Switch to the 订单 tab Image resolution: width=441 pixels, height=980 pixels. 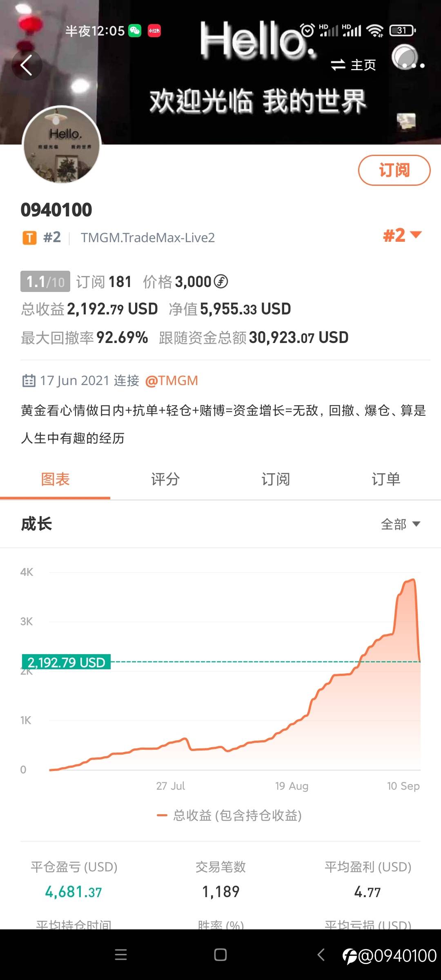pos(385,479)
